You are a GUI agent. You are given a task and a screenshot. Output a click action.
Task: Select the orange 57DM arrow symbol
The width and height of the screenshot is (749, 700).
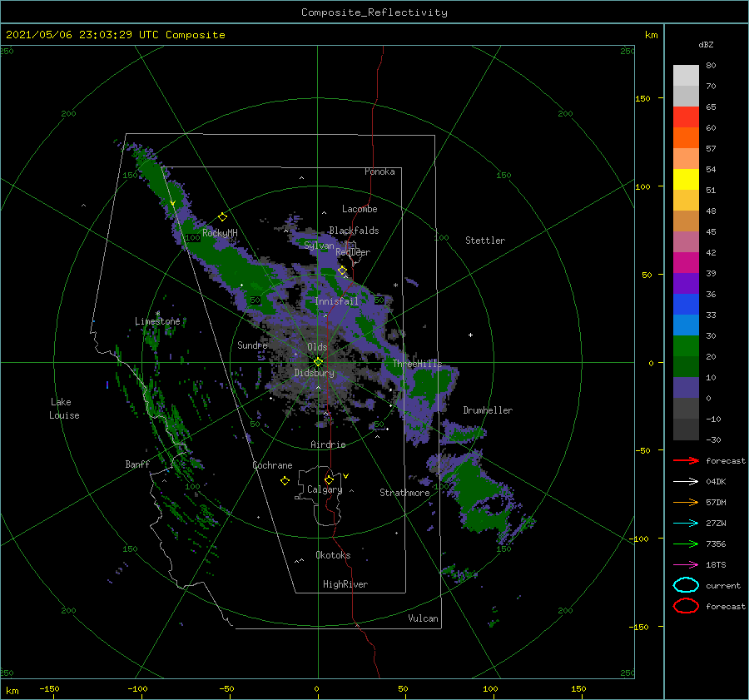pos(686,502)
